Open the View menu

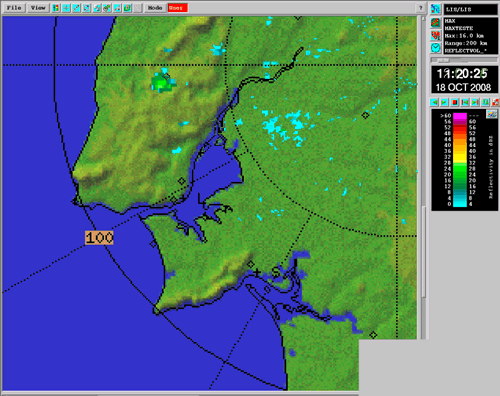tap(38, 8)
